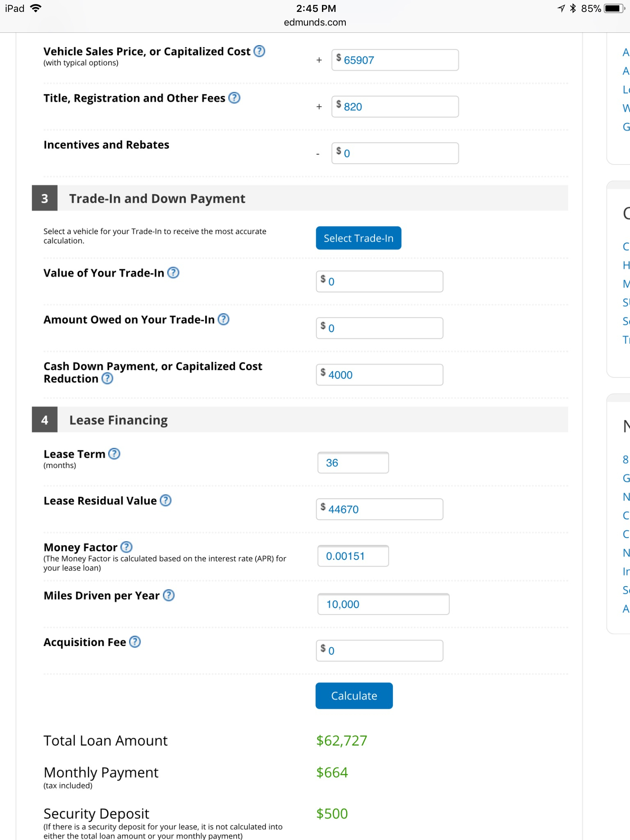Tap the edmunds.com address bar

point(315,22)
